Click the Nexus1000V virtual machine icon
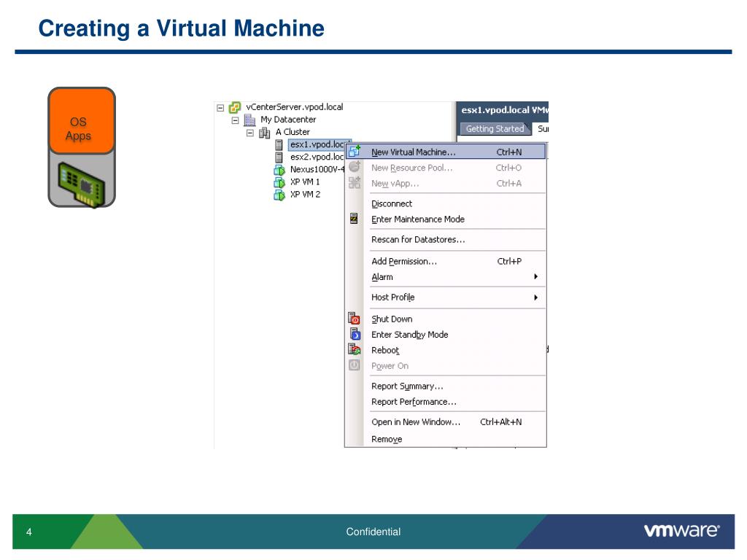The width and height of the screenshot is (747, 560). (x=279, y=170)
